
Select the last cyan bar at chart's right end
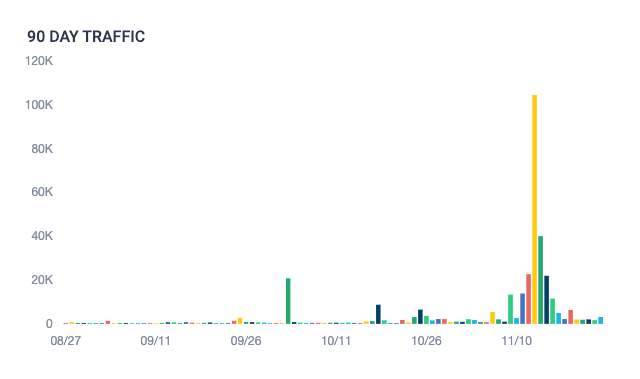[600, 320]
